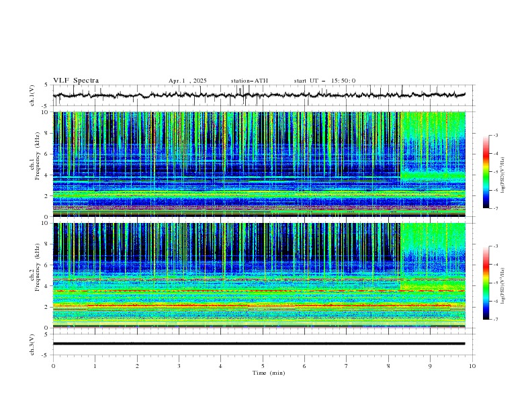532x411 pixels.
Task: Click time axis tick label "6"
Action: (x=304, y=366)
